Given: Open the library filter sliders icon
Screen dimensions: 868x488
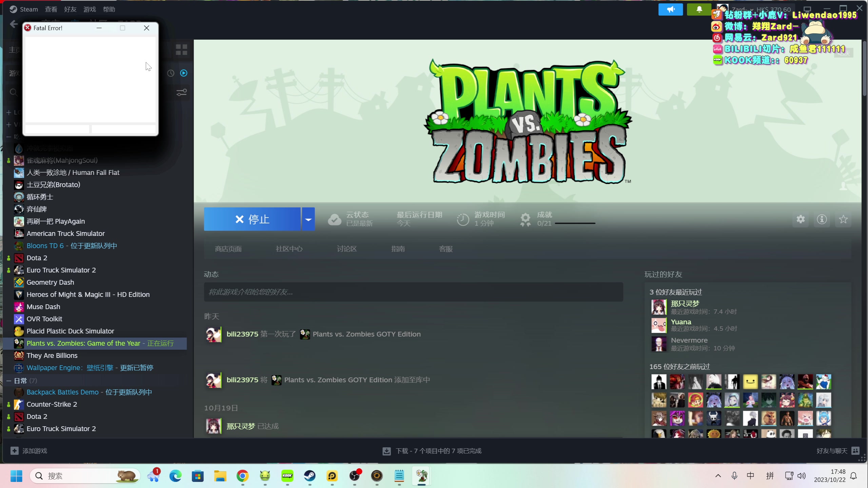Looking at the screenshot, I should pos(181,92).
